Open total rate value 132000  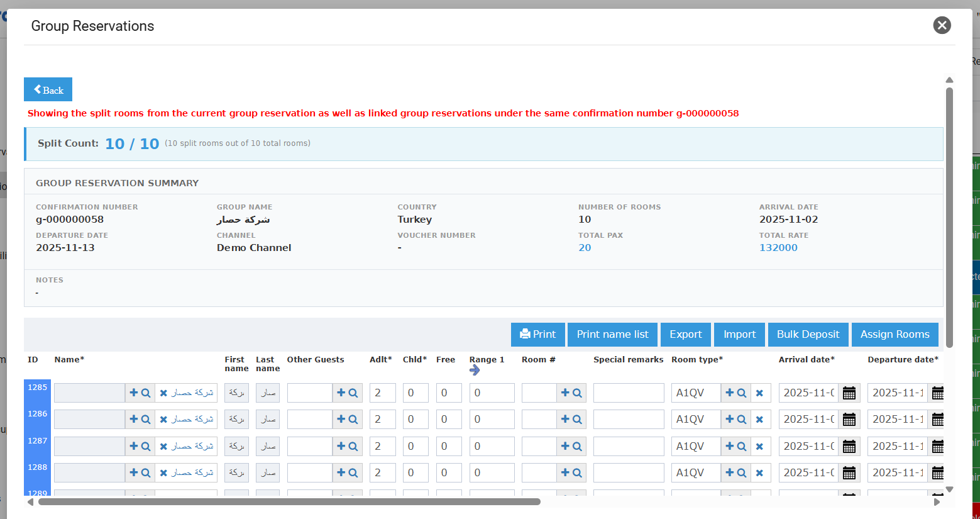[778, 248]
